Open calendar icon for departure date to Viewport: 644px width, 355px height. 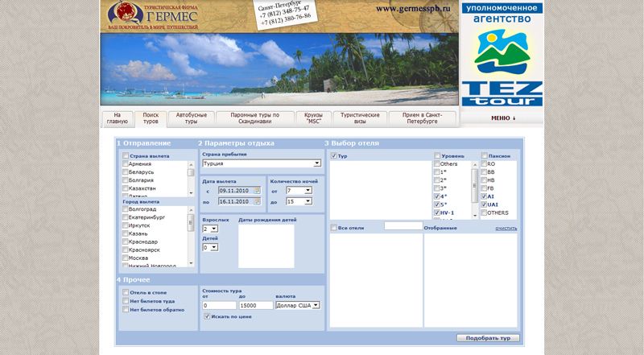tap(258, 201)
